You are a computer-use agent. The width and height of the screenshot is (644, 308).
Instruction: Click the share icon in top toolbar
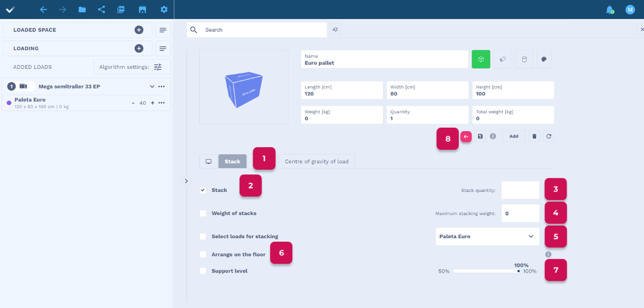coord(101,10)
